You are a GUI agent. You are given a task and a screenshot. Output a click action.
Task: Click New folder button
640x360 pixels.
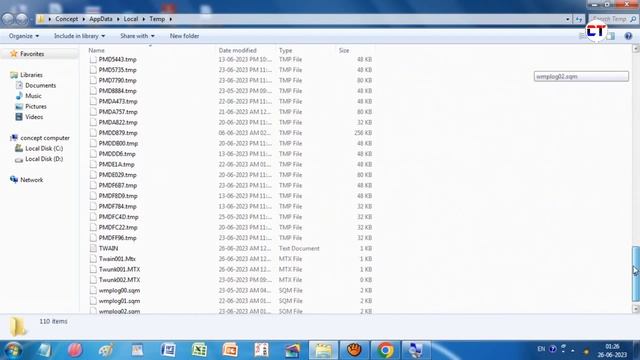tap(184, 36)
